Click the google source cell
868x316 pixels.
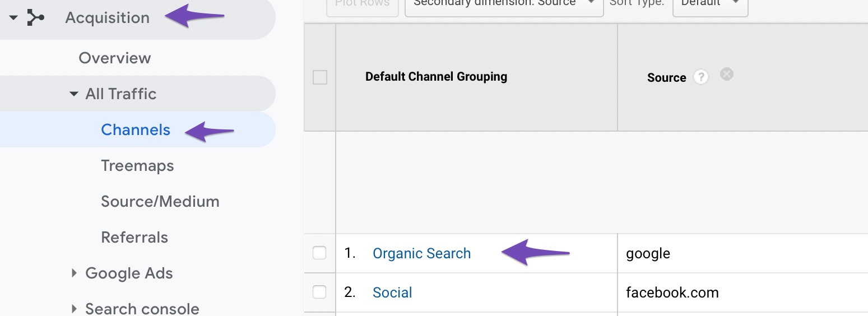[648, 254]
